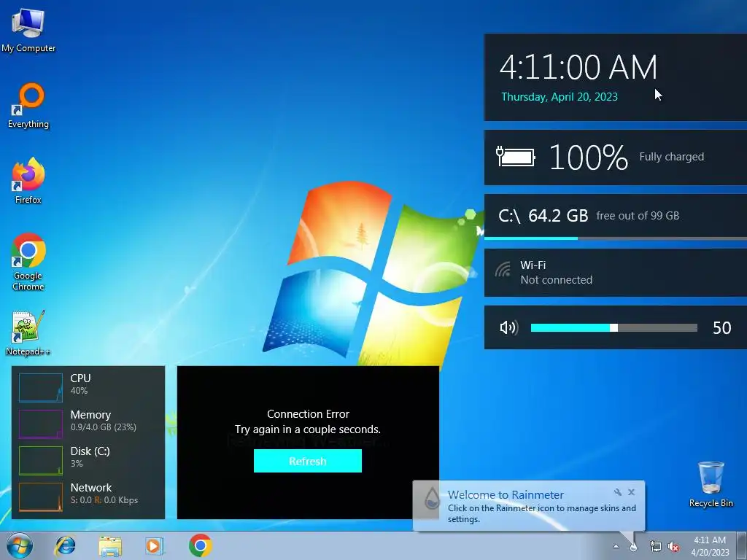Open the Firefox desktop shortcut

[x=28, y=181]
